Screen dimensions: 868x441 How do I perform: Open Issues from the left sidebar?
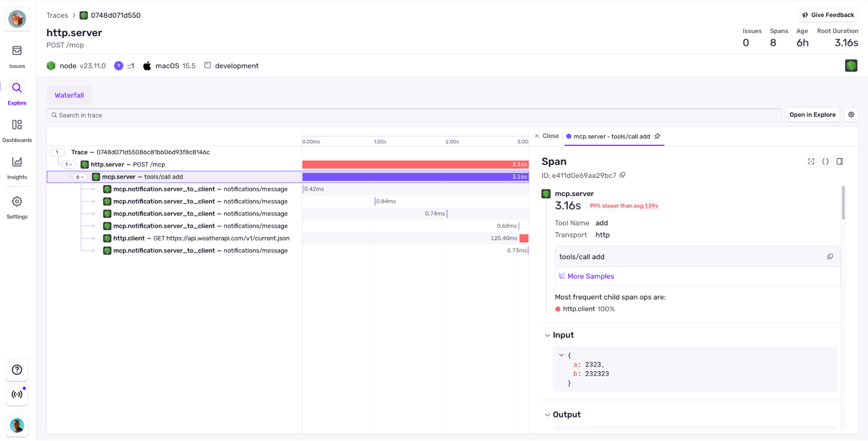(x=17, y=55)
